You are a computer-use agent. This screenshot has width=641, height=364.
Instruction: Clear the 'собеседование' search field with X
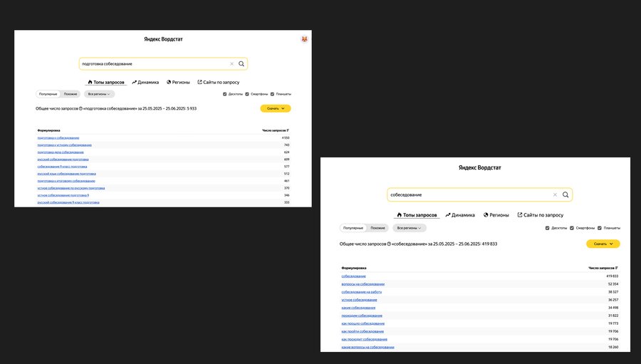[x=555, y=195]
